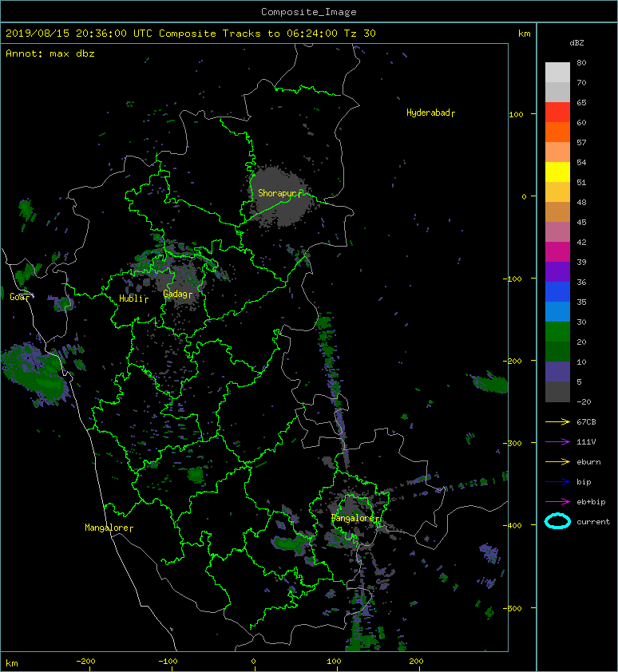Click the 2019/08/15 20:36:00 UTC timestamp

(79, 34)
